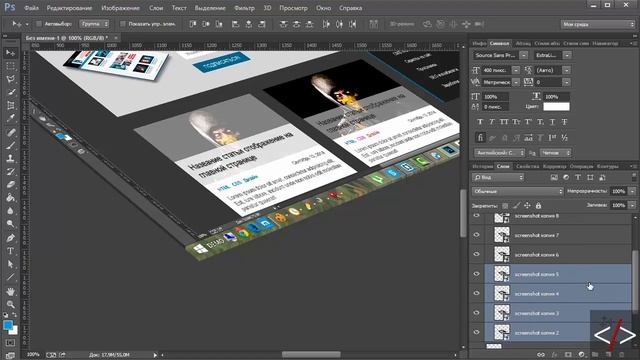Toggle visibility of screenshot копия 3 layer
Viewport: 640px width, 360px height.
pyautogui.click(x=476, y=313)
